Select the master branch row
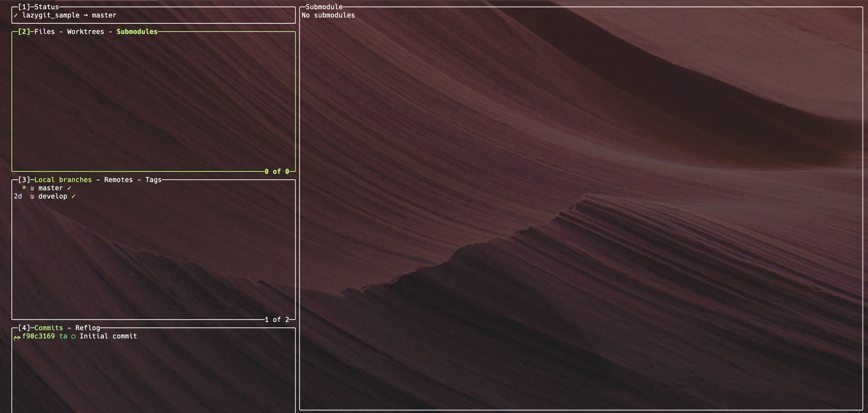 [51, 188]
